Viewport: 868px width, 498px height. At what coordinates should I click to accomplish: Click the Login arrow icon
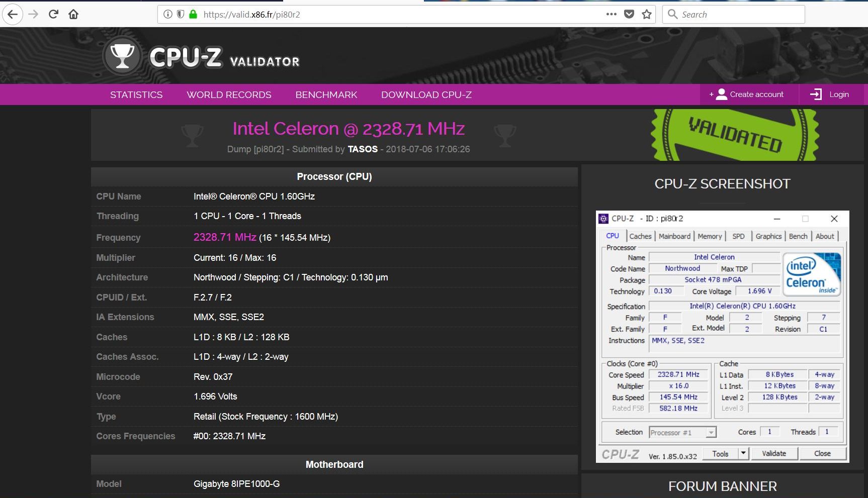pos(816,94)
